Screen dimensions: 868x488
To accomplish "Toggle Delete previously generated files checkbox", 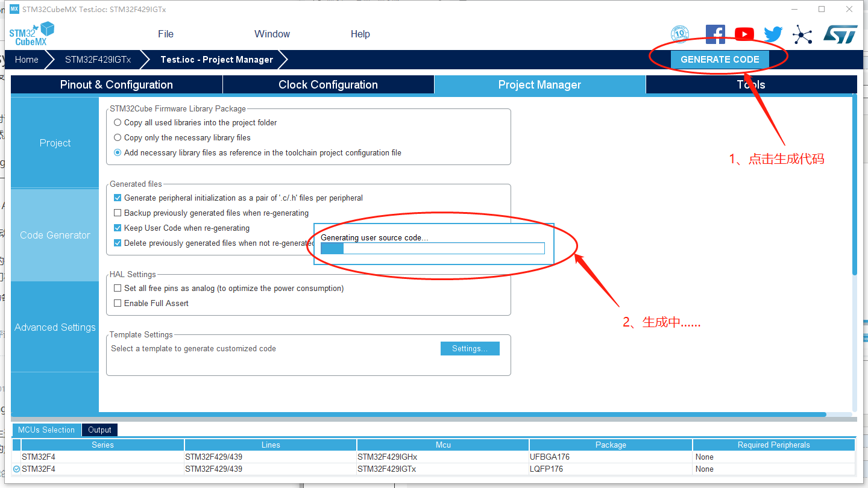I will tap(118, 243).
